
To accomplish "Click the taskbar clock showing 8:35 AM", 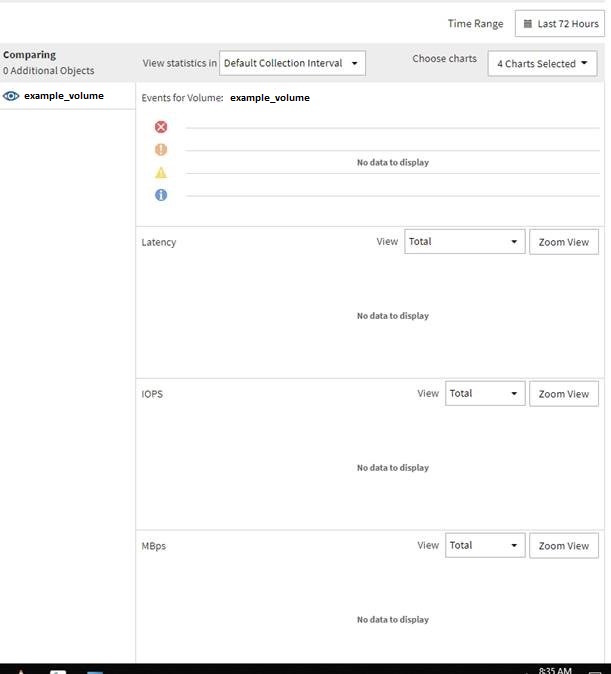I will pos(554,669).
